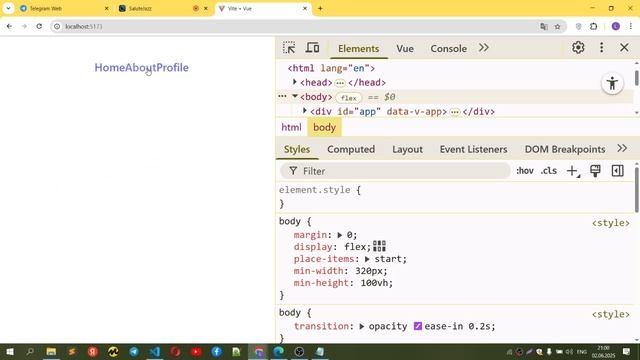Activate the element inspector picker icon
Screen dimensions: 640x360
pyautogui.click(x=289, y=48)
